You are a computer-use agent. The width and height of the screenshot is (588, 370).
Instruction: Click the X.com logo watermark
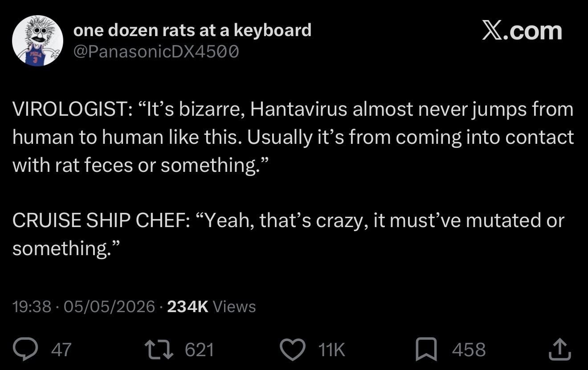(523, 31)
